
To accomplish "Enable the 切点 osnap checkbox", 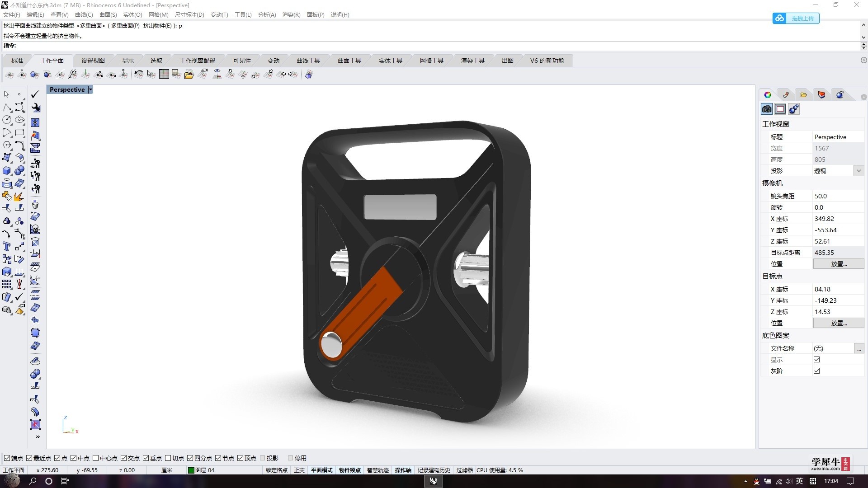I will pyautogui.click(x=168, y=458).
